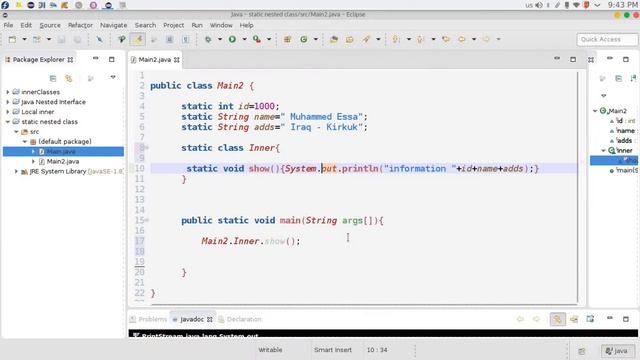Switch to the Javadoc tab
Viewport: 640px width, 360px height.
coord(192,319)
